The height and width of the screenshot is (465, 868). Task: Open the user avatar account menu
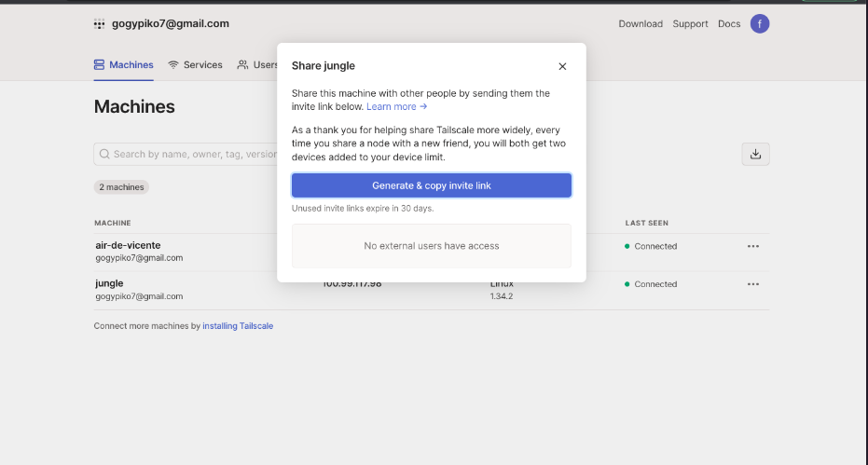coord(760,23)
